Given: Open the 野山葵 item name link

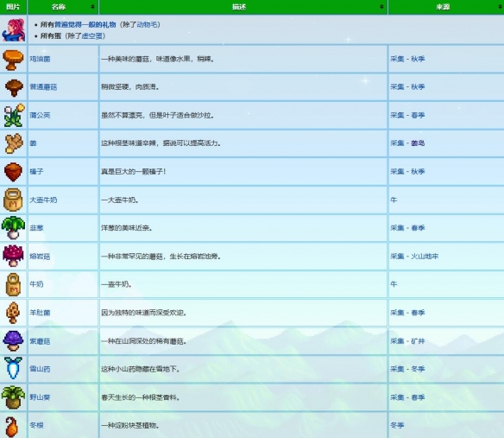Looking at the screenshot, I should point(40,397).
